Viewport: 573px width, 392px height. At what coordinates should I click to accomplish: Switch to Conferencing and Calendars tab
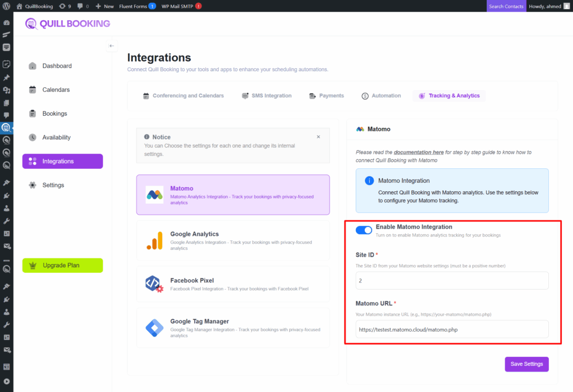point(183,96)
